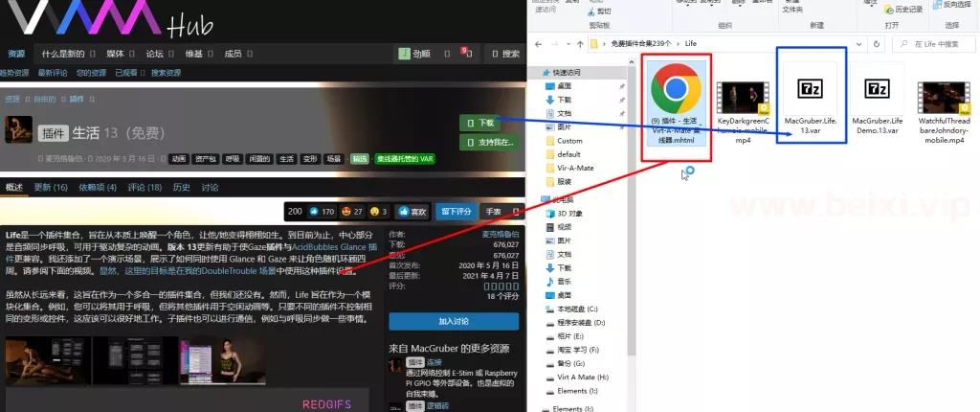
Task: Click the 加入讨论 button
Action: pyautogui.click(x=454, y=321)
